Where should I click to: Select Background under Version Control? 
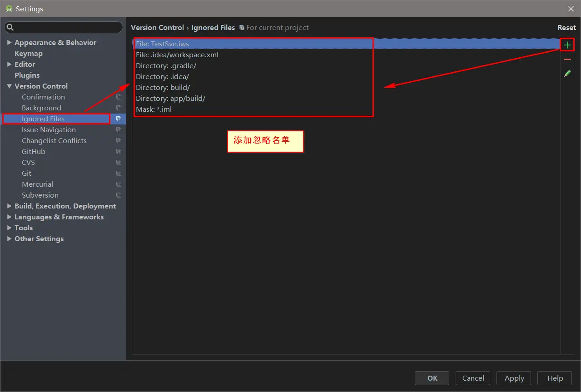41,108
